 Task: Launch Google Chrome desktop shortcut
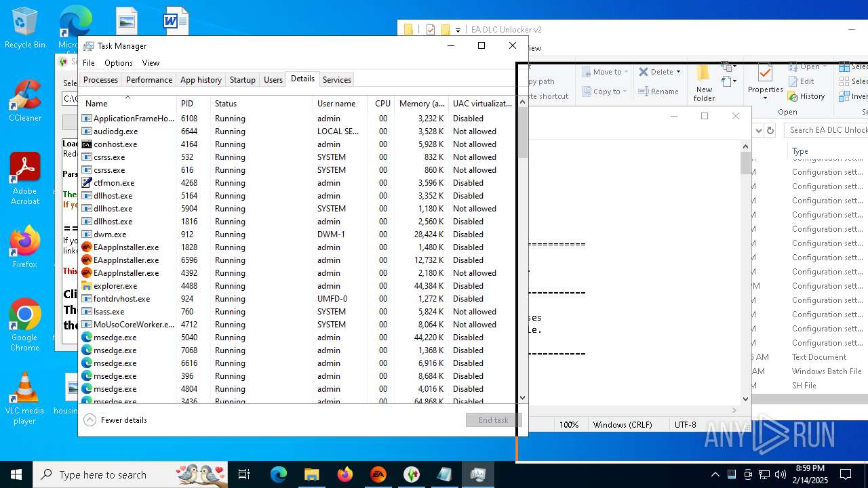coord(24,325)
